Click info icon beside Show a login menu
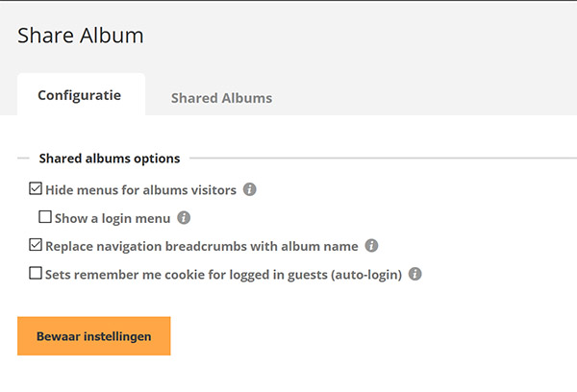The height and width of the screenshot is (392, 577). coord(184,218)
